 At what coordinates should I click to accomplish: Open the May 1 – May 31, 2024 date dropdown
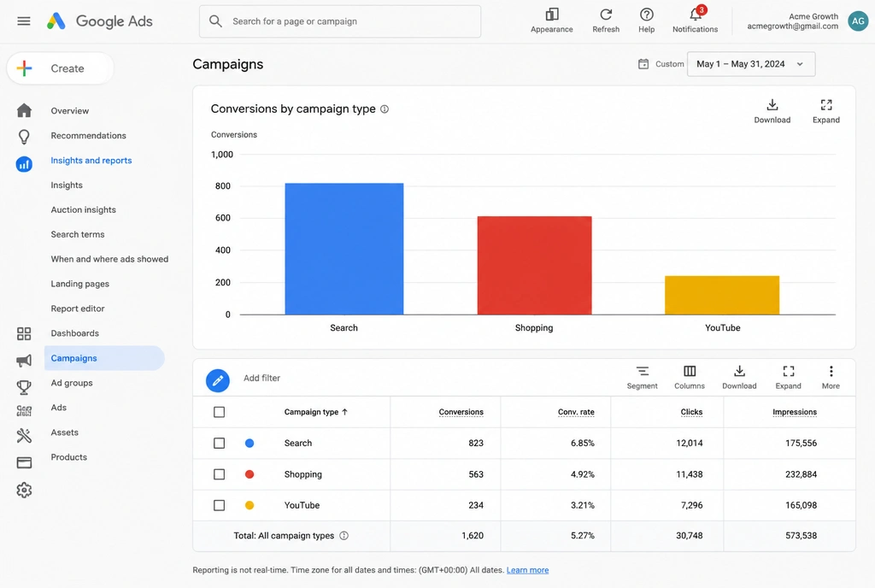coord(750,64)
